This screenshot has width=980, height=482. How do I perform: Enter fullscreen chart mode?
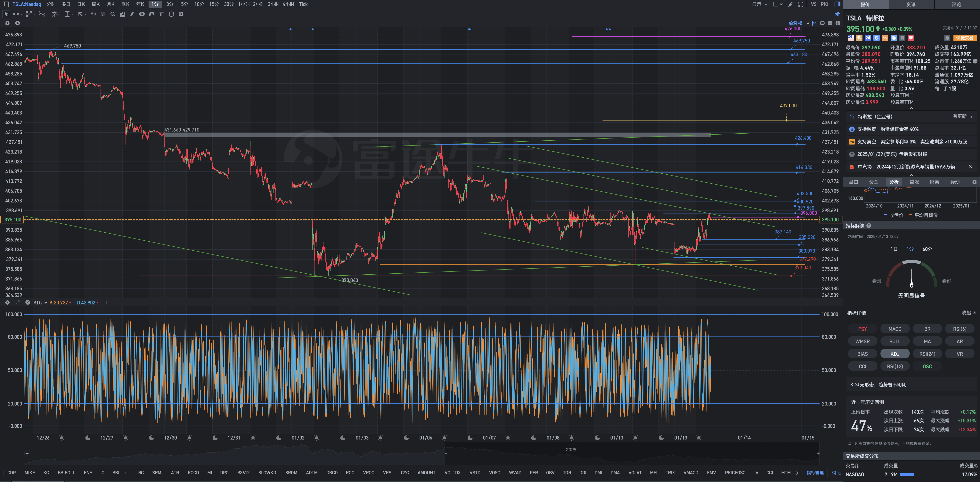800,4
